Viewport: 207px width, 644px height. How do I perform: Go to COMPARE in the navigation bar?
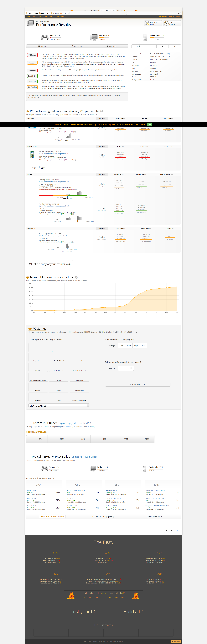pos(163,17)
